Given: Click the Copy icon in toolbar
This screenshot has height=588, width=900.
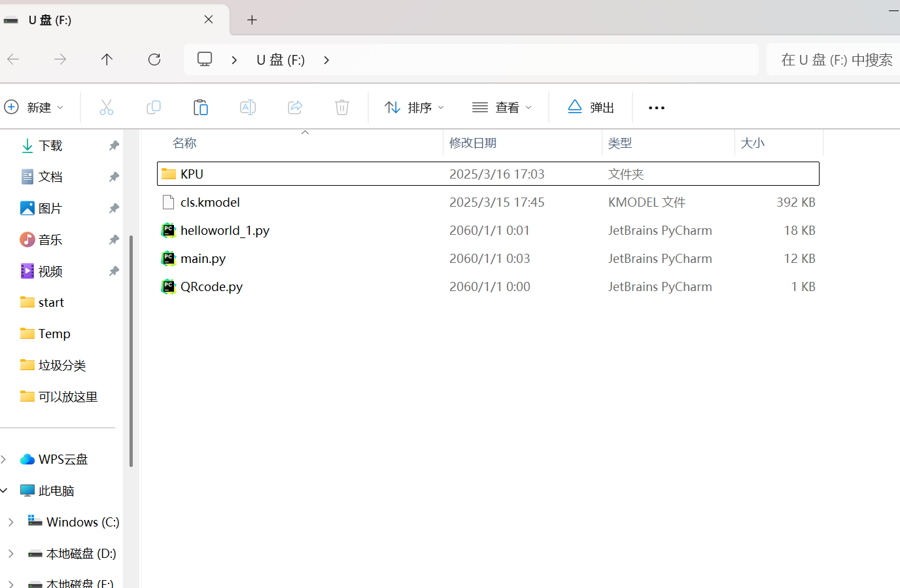Looking at the screenshot, I should click(154, 107).
